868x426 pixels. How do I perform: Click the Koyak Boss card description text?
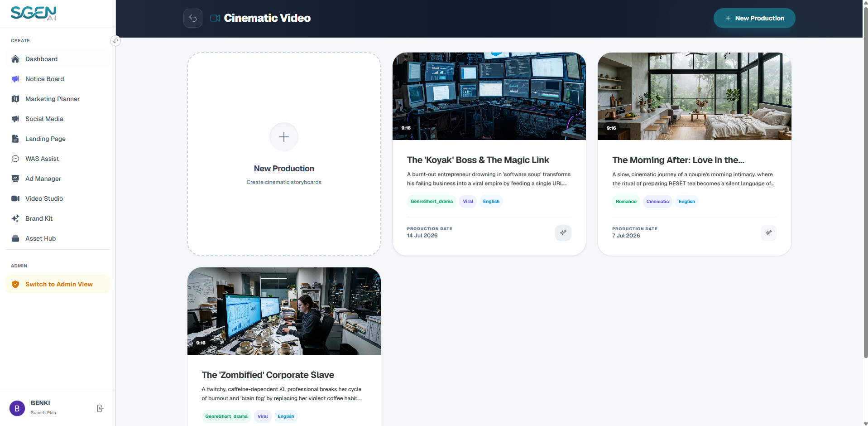tap(489, 179)
